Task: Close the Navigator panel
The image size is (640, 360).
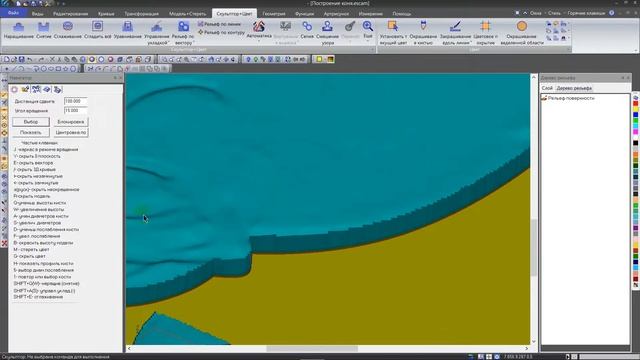Action: pyautogui.click(x=120, y=78)
